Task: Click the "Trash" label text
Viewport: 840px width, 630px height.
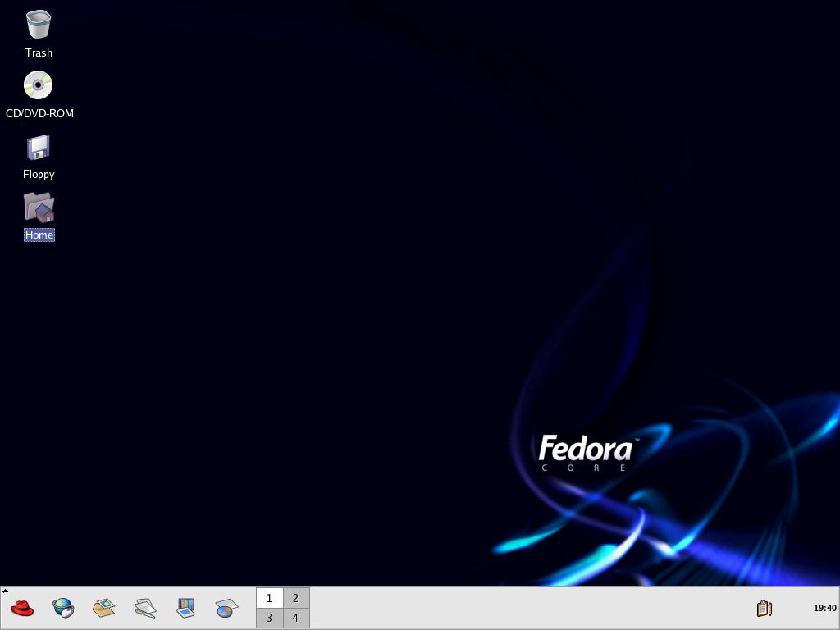Action: (x=39, y=53)
